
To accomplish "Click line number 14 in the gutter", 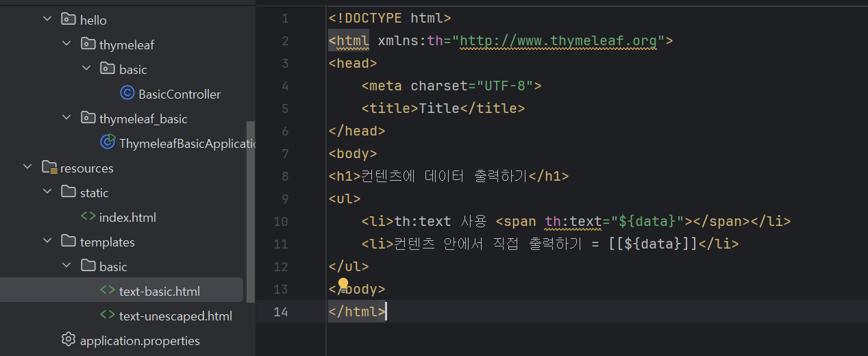I will 281,311.
